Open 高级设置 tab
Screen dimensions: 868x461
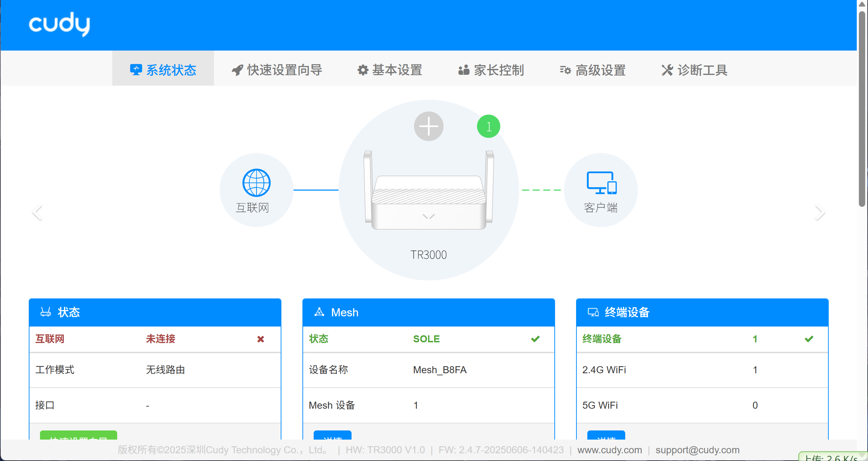[593, 70]
